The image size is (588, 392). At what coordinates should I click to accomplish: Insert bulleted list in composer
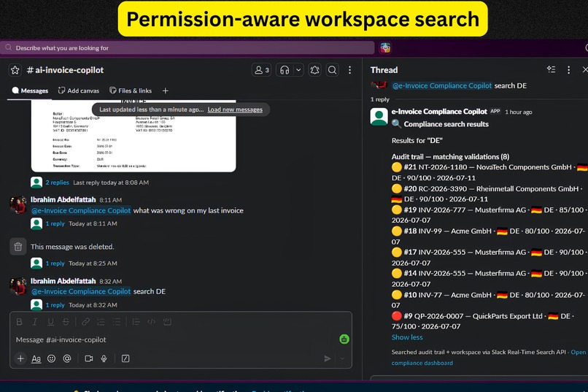point(117,322)
